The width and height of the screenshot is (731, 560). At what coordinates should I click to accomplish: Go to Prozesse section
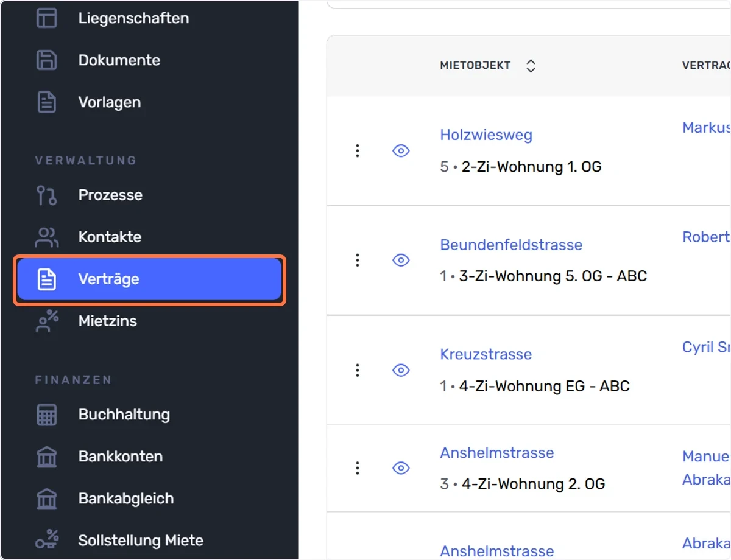(110, 195)
